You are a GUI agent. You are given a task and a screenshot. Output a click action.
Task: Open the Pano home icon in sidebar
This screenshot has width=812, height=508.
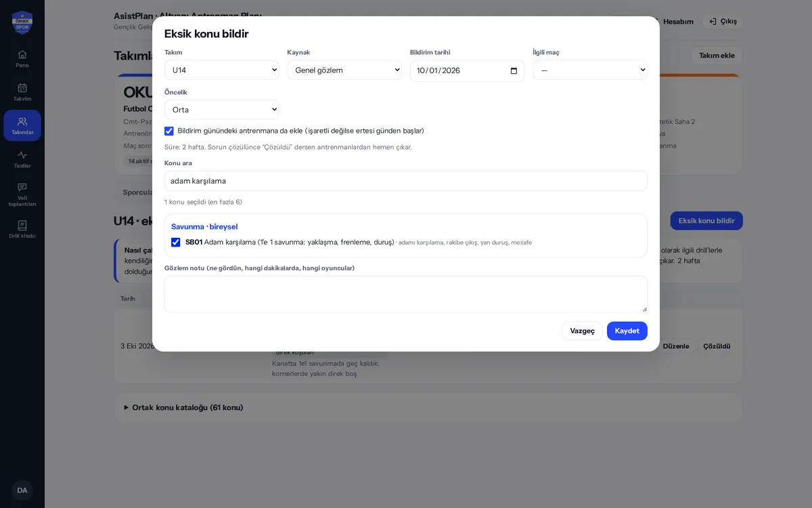point(22,54)
